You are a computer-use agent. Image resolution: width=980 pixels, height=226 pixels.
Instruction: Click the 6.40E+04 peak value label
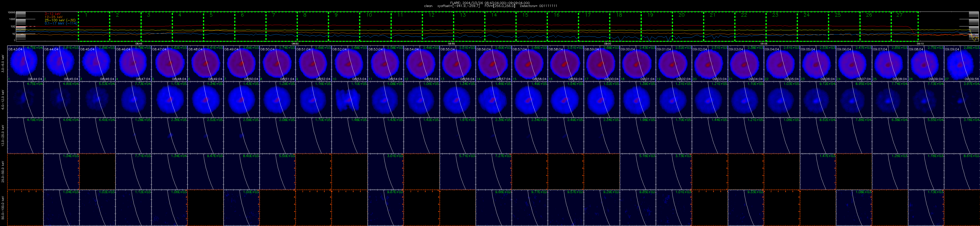pos(106,120)
